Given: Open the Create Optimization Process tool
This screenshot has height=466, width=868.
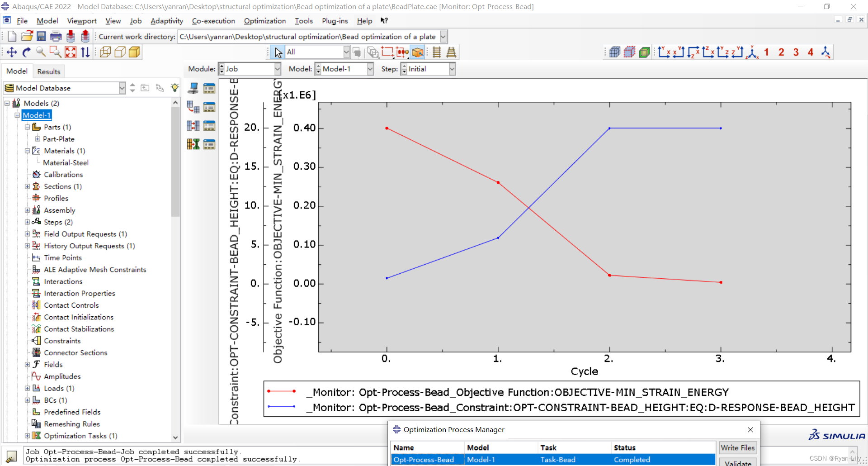Looking at the screenshot, I should 193,144.
